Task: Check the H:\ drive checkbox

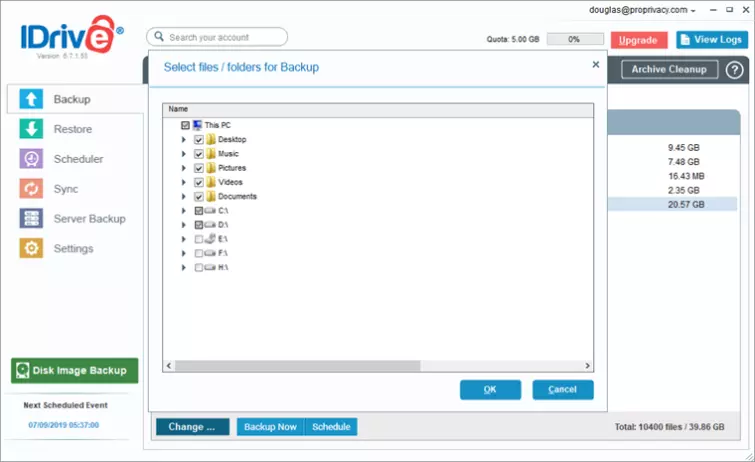Action: [199, 267]
